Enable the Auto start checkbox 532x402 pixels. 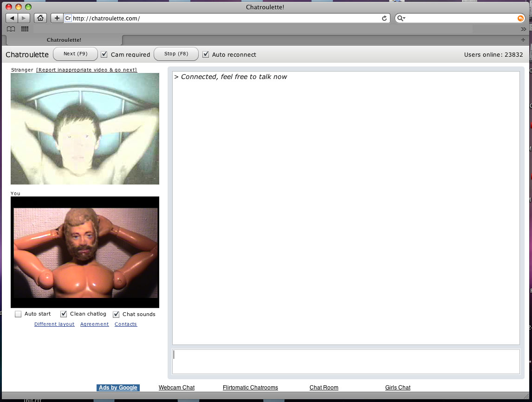pos(18,314)
